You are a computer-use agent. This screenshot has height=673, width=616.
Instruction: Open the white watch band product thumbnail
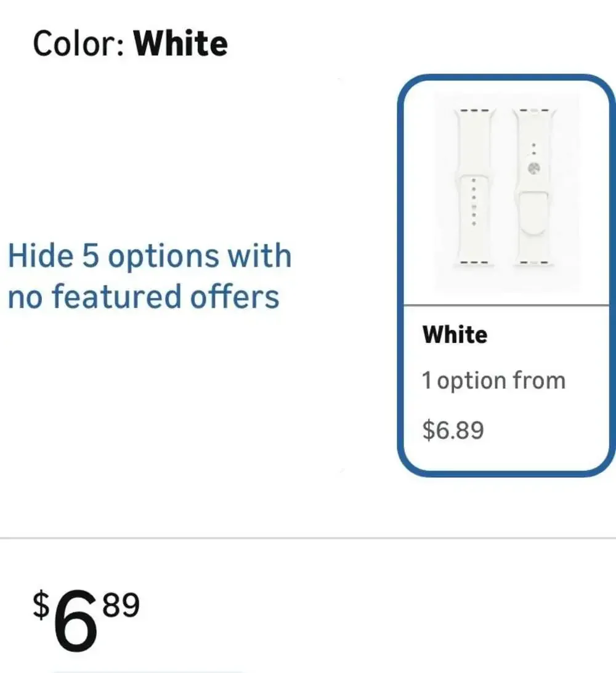click(506, 192)
